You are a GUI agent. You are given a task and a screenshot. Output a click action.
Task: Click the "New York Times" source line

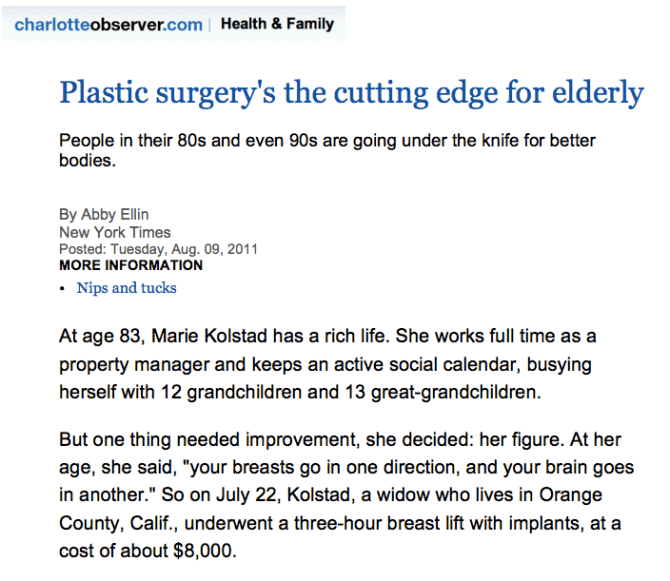click(x=115, y=232)
